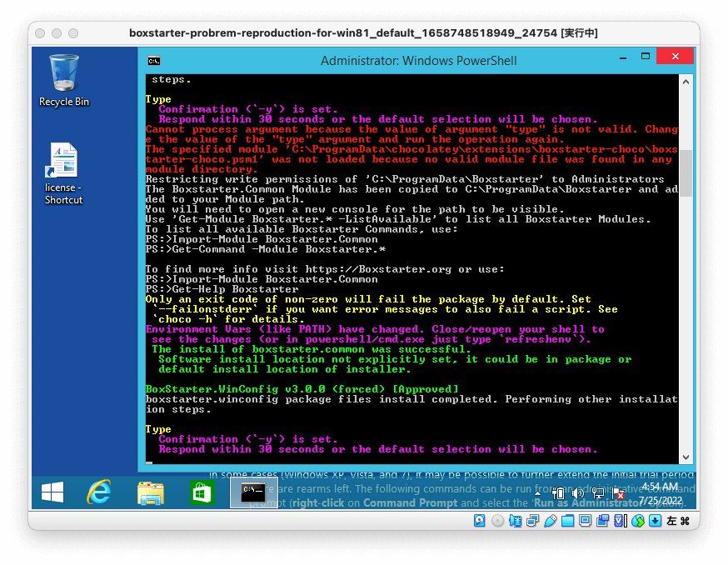The height and width of the screenshot is (565, 728).
Task: Click VirtualBox keyboard capture arrow indicator
Action: pos(655,521)
